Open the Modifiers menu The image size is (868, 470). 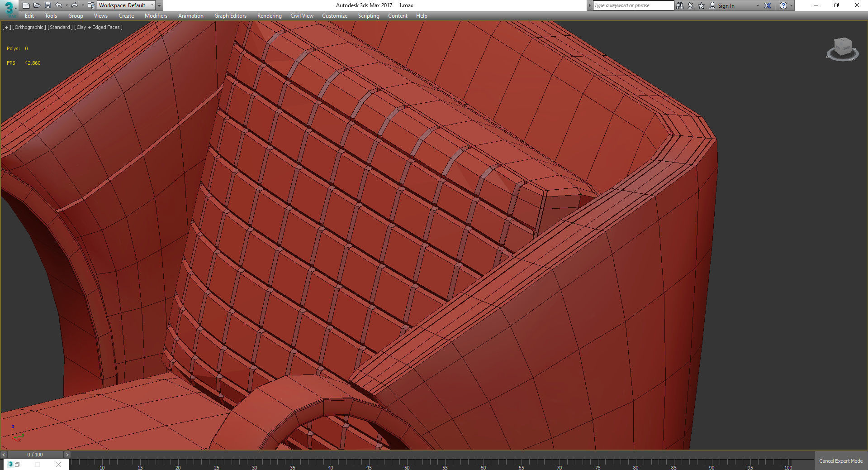[156, 16]
